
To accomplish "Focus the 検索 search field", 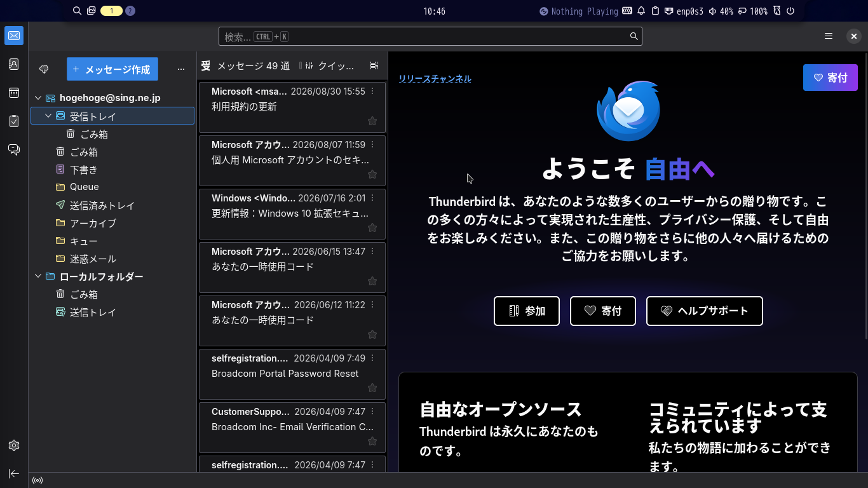I will pos(430,36).
